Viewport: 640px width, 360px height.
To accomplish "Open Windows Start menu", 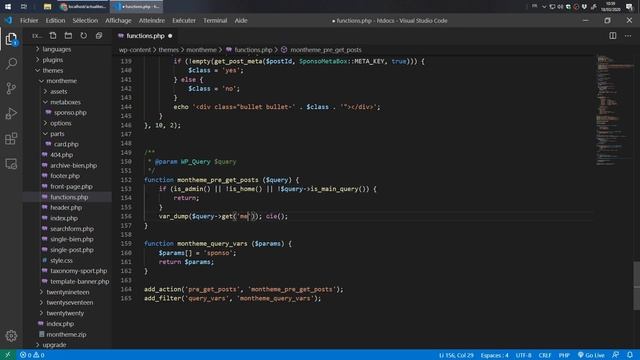I will click(x=8, y=7).
